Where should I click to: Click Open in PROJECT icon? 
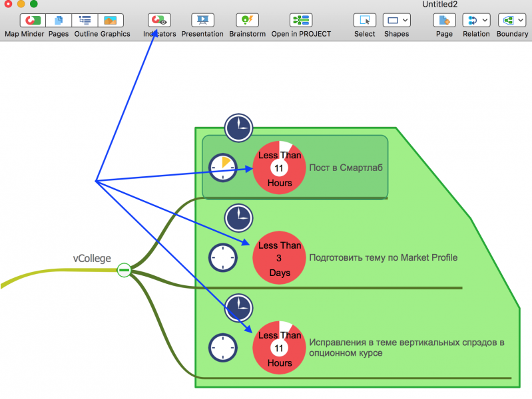click(x=301, y=21)
